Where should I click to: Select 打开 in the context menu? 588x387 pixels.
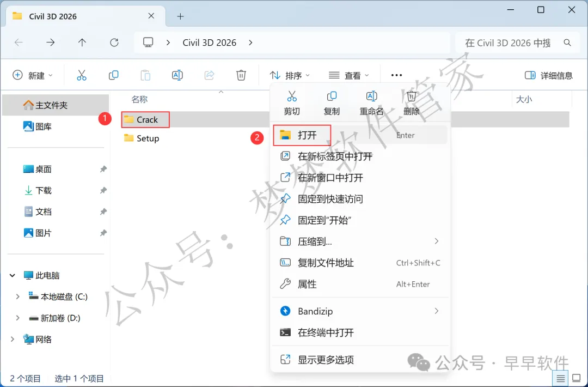[360, 135]
